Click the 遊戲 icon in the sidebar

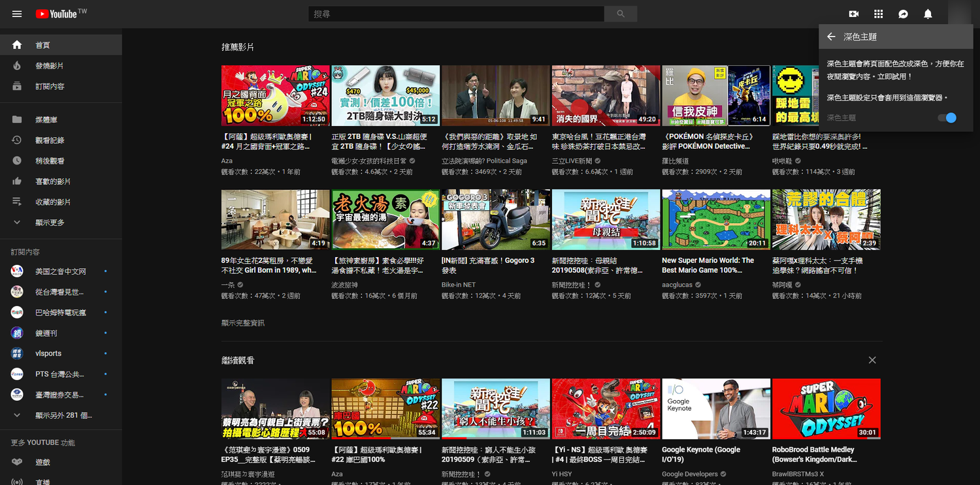[x=17, y=462]
